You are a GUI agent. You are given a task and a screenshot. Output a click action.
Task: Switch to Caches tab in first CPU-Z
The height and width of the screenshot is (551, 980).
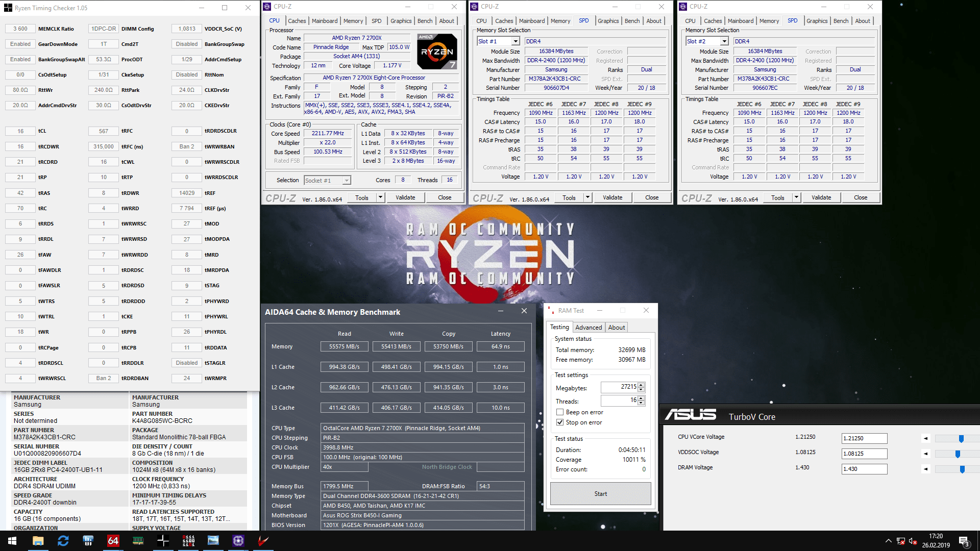click(297, 21)
